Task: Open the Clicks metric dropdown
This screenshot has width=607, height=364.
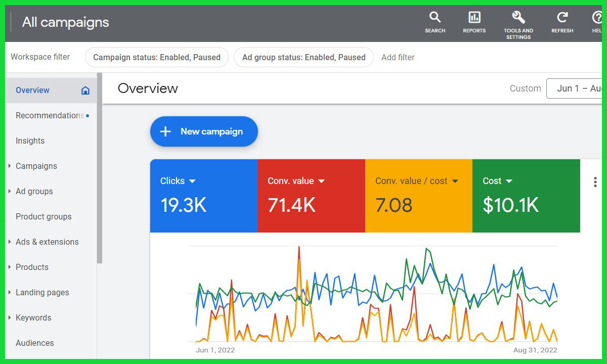Action: click(x=192, y=180)
